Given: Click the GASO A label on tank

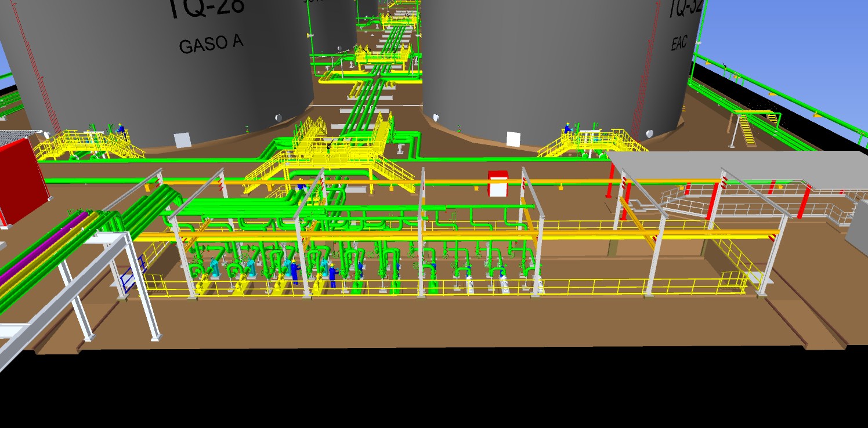Looking at the screenshot, I should (x=211, y=44).
